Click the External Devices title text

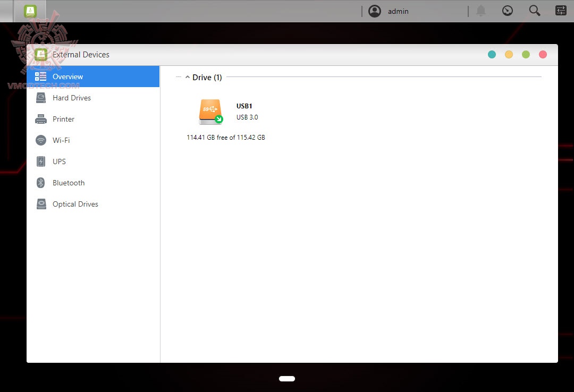81,55
